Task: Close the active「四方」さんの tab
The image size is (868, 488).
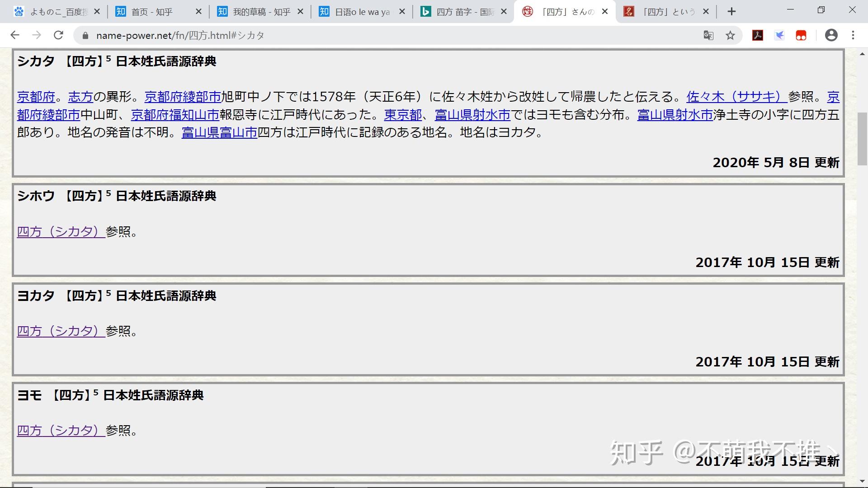Action: tap(605, 12)
